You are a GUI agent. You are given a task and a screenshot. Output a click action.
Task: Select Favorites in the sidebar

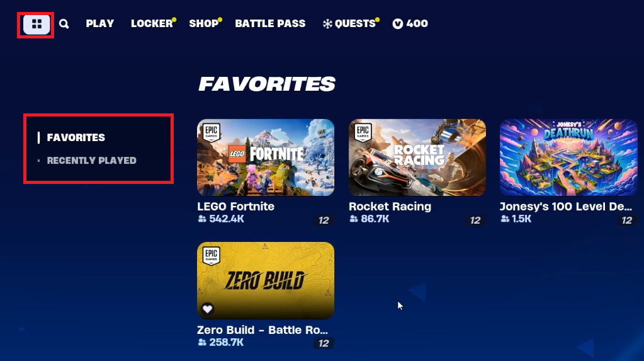[x=76, y=137]
